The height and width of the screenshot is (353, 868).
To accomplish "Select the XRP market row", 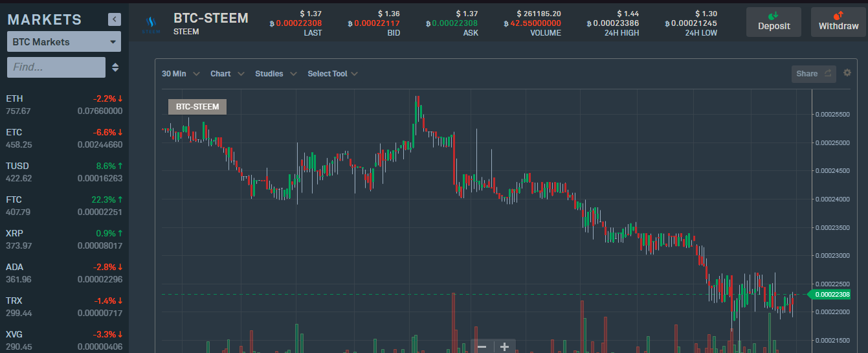I will (x=64, y=240).
